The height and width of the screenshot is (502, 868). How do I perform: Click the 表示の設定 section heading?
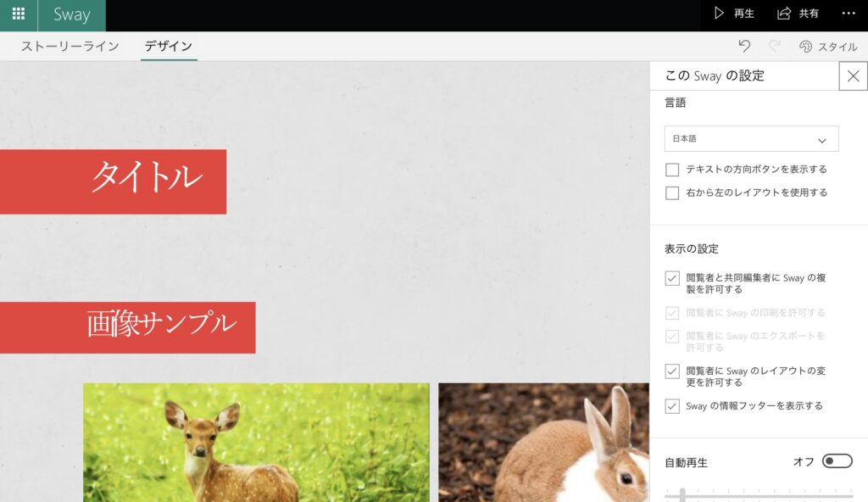[x=692, y=248]
